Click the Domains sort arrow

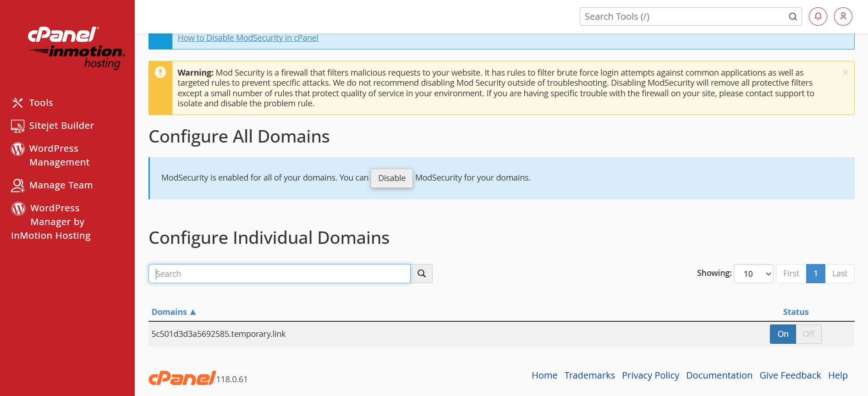tap(193, 312)
